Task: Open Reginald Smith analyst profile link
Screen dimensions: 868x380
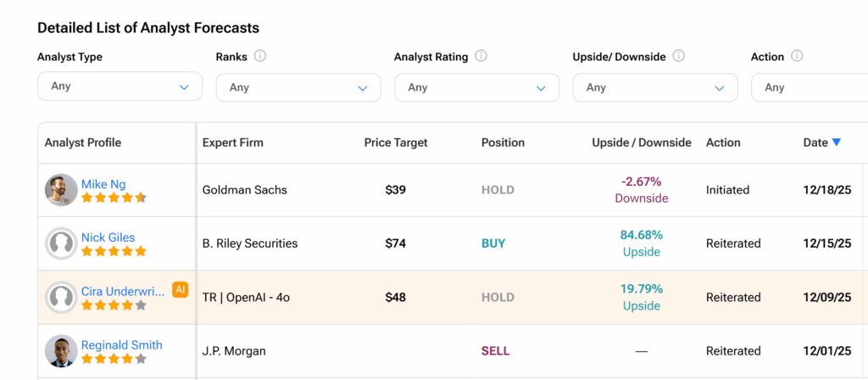Action: pos(121,345)
